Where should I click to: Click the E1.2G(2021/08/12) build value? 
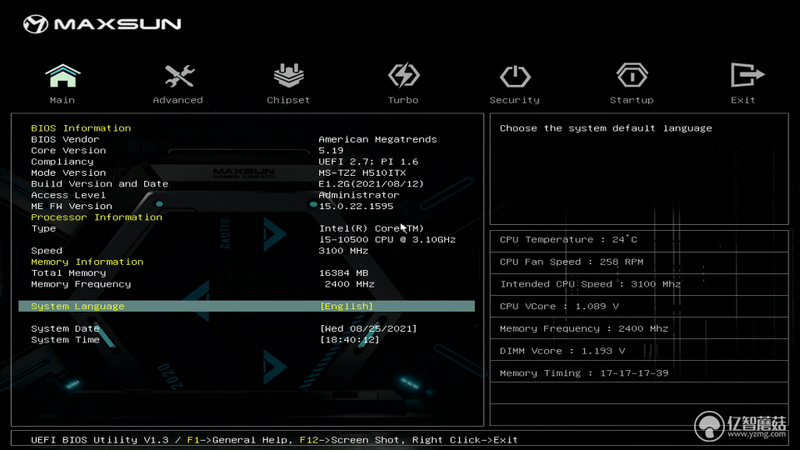(371, 184)
